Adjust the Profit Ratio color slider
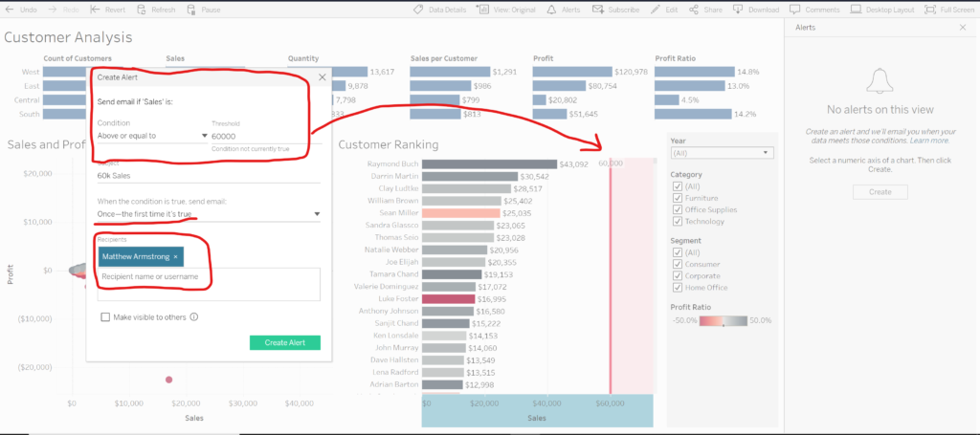This screenshot has height=435, width=980. point(723,321)
